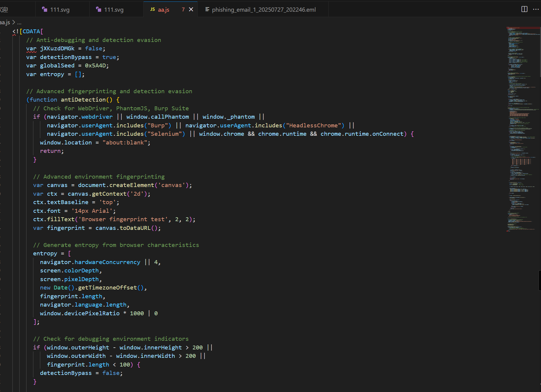This screenshot has width=541, height=392.
Task: Open the editor More Actions ellipsis
Action: [536, 9]
